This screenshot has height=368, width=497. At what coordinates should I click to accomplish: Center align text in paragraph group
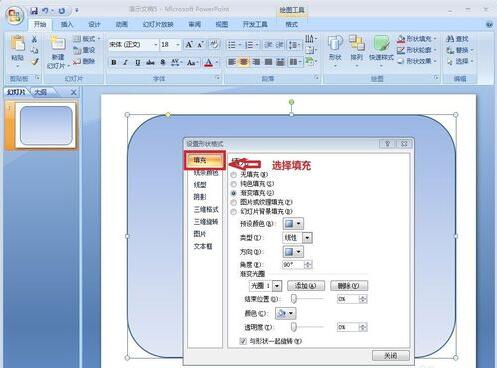[244, 62]
